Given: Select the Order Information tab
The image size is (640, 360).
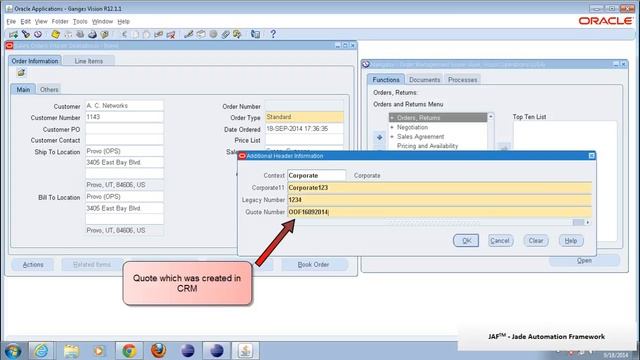Looking at the screenshot, I should pyautogui.click(x=35, y=61).
